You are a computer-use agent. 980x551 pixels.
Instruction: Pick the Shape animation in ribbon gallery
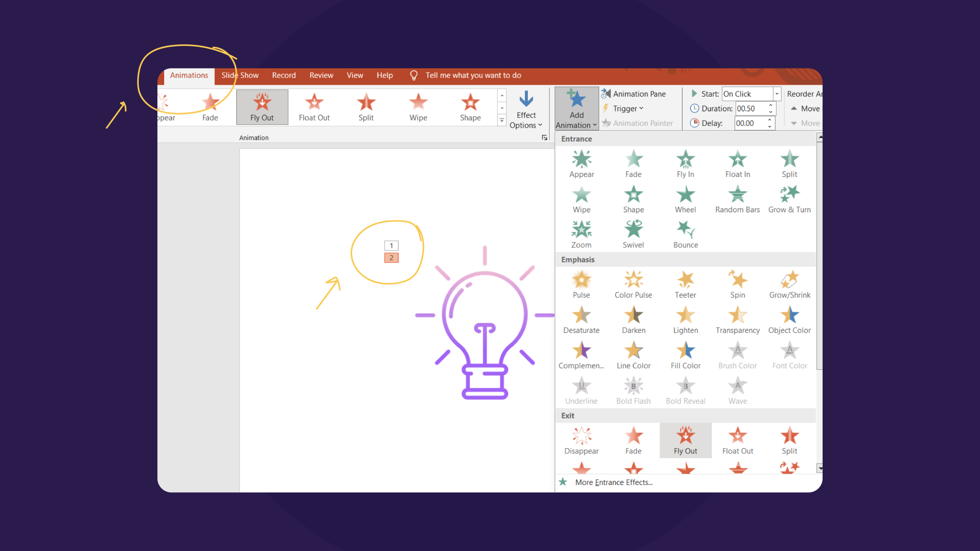[470, 108]
